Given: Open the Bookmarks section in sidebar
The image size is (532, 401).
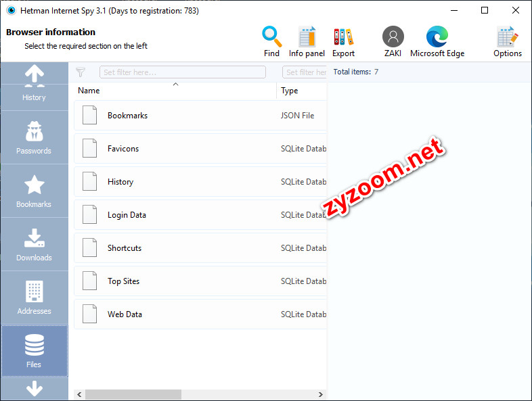Looking at the screenshot, I should click(34, 191).
